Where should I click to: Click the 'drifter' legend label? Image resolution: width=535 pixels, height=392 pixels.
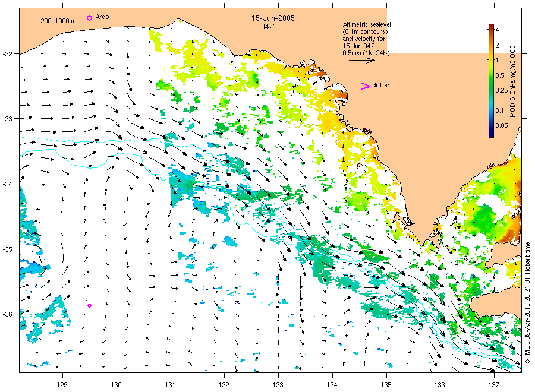point(381,85)
